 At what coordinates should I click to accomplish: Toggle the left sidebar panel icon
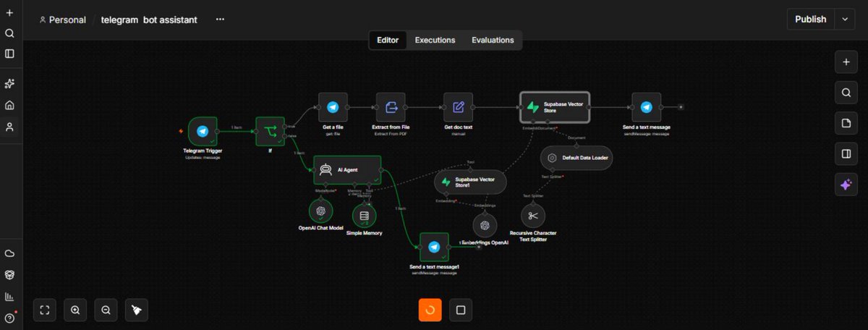[9, 54]
